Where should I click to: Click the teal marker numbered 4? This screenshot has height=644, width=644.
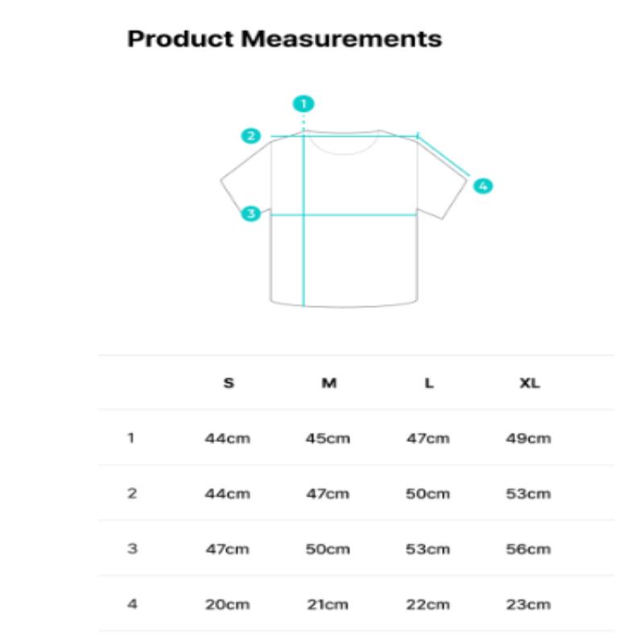click(x=482, y=186)
